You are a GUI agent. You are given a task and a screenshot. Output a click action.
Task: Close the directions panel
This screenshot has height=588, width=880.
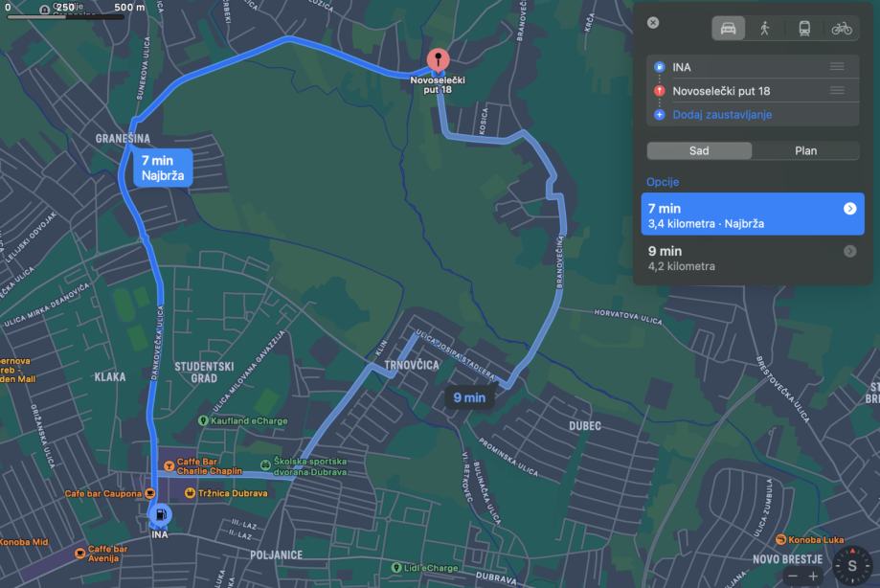pos(653,23)
